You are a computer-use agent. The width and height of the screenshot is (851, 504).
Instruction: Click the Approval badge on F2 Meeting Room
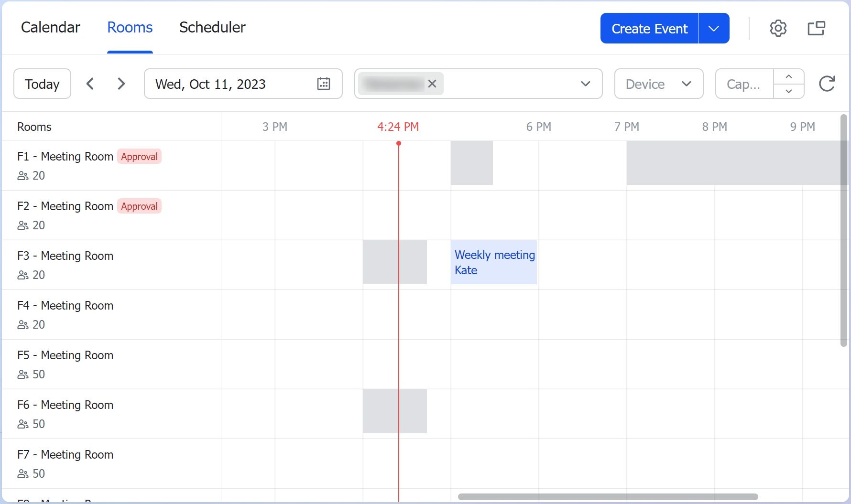(x=139, y=206)
